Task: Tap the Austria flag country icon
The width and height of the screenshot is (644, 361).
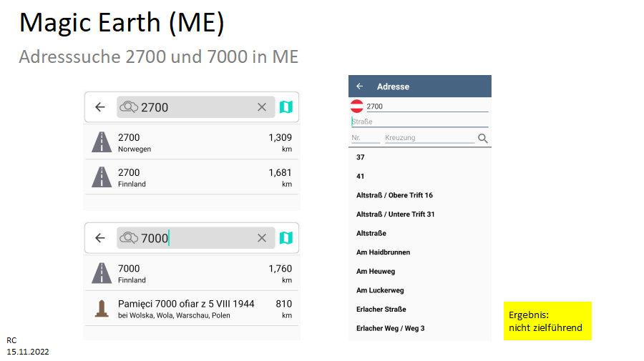Action: coord(356,107)
